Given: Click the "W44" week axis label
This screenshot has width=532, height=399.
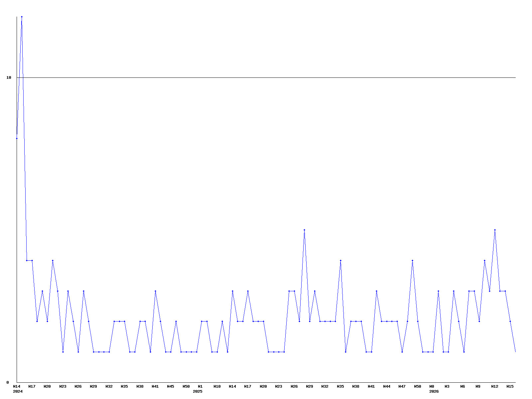Looking at the screenshot, I should coord(387,386).
